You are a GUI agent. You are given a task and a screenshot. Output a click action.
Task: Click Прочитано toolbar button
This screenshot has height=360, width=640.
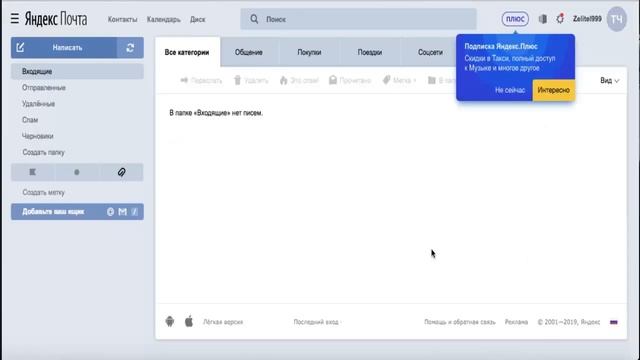point(350,80)
